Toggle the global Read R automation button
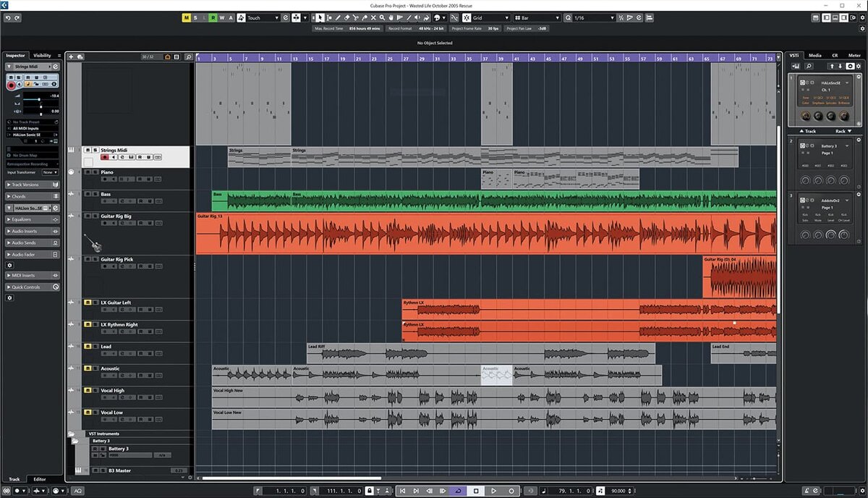 pyautogui.click(x=213, y=17)
